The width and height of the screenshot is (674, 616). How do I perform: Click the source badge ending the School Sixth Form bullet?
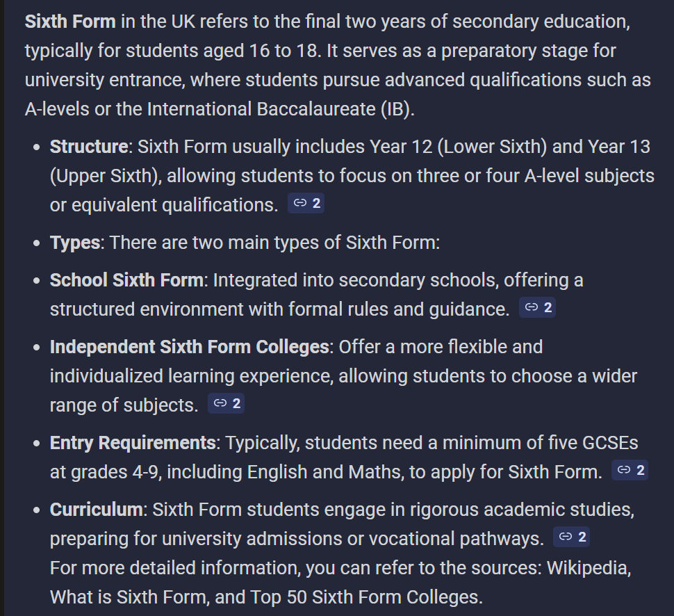click(x=537, y=307)
